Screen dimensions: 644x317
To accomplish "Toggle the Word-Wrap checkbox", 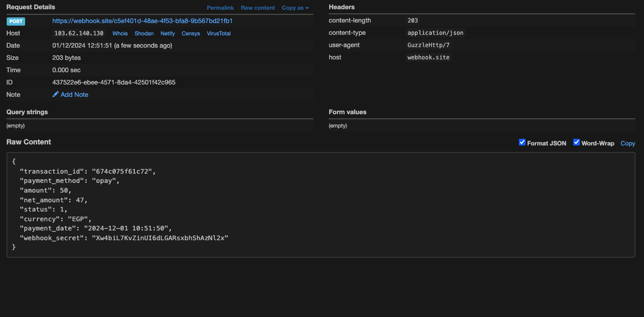I will click(x=576, y=142).
